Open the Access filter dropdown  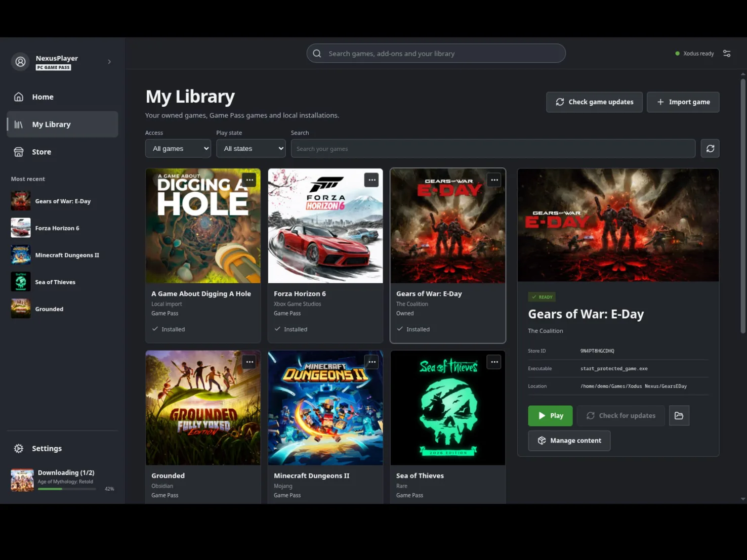pyautogui.click(x=178, y=148)
